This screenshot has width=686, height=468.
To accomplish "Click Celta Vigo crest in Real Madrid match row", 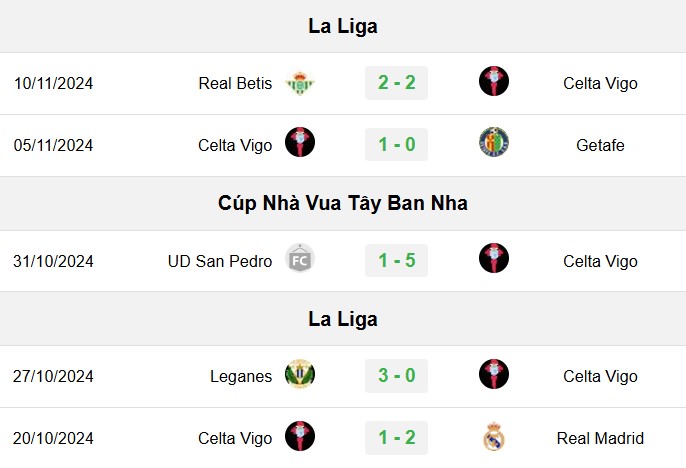I will pos(300,436).
